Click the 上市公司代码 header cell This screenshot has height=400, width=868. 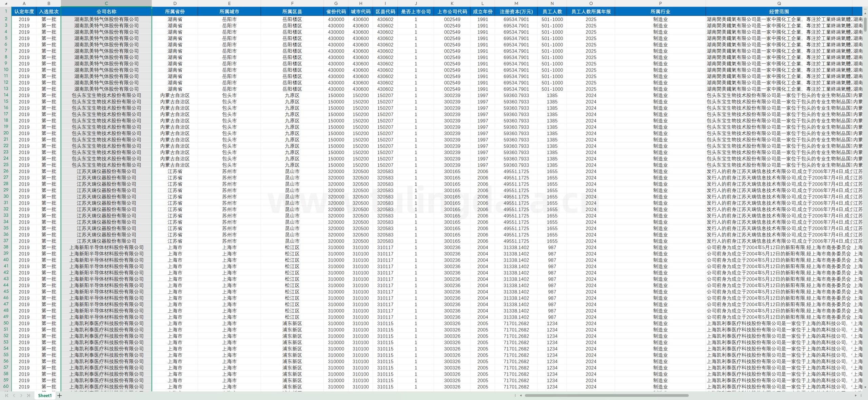[x=452, y=12]
